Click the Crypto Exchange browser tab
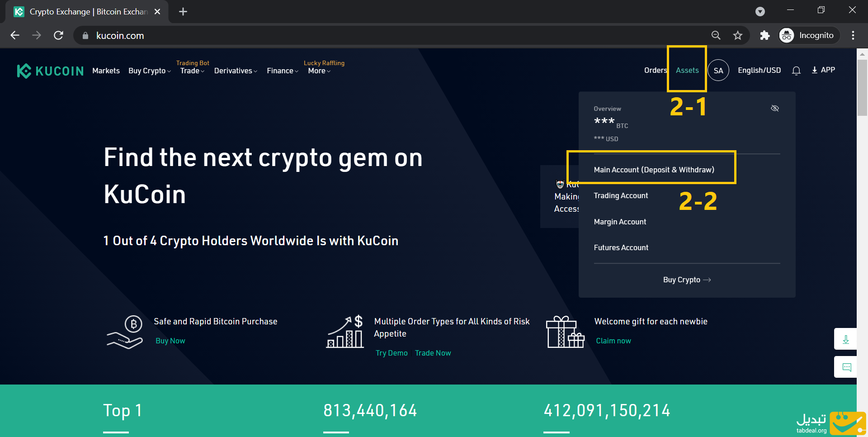The image size is (868, 437). coord(87,12)
